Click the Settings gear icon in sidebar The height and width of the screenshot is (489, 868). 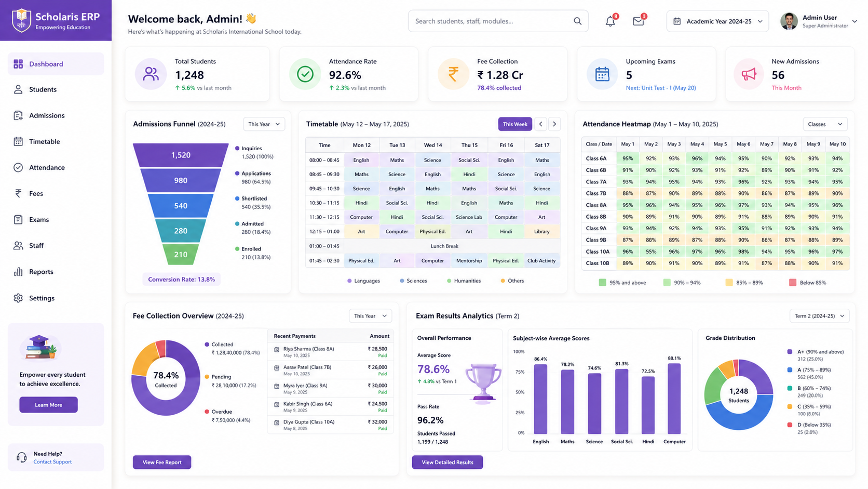point(18,298)
